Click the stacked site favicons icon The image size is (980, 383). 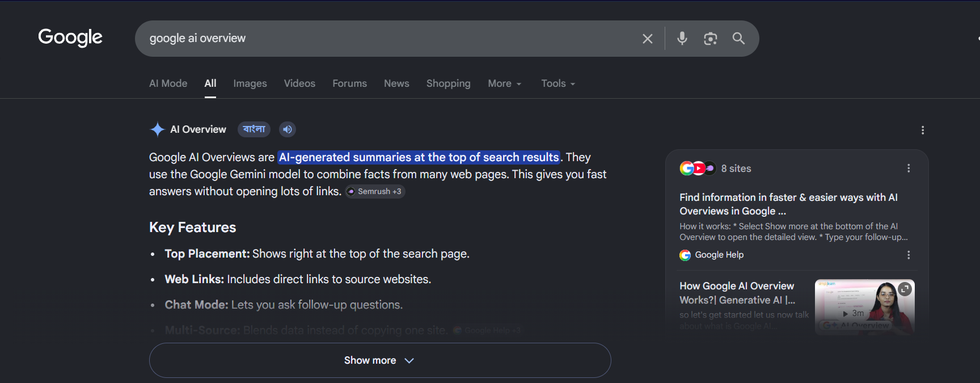click(x=698, y=169)
